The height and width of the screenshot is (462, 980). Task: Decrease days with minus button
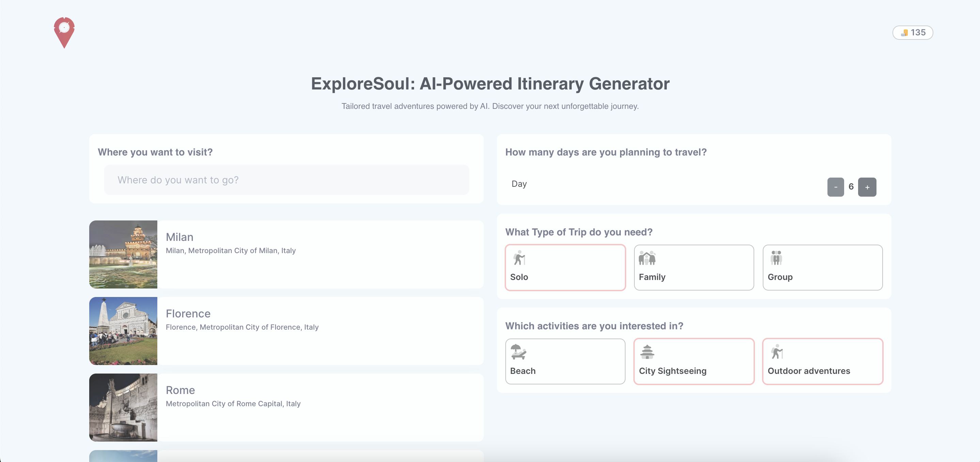click(835, 187)
